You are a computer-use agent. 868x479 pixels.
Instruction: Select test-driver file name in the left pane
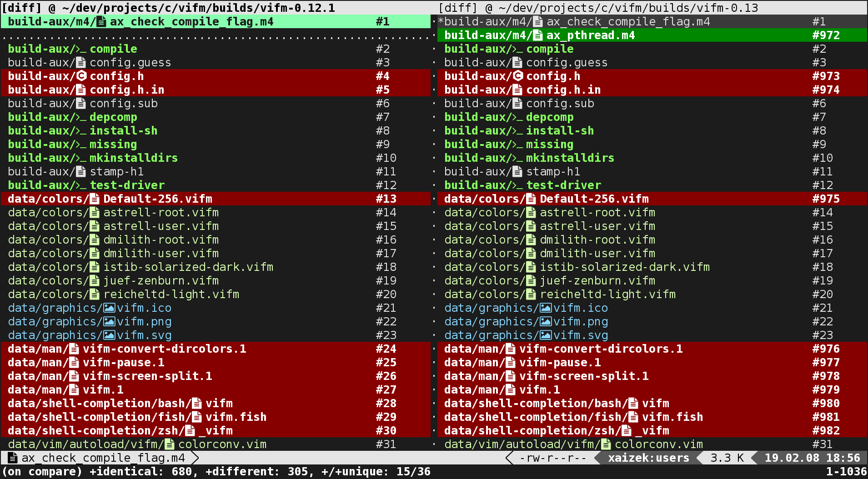[127, 185]
